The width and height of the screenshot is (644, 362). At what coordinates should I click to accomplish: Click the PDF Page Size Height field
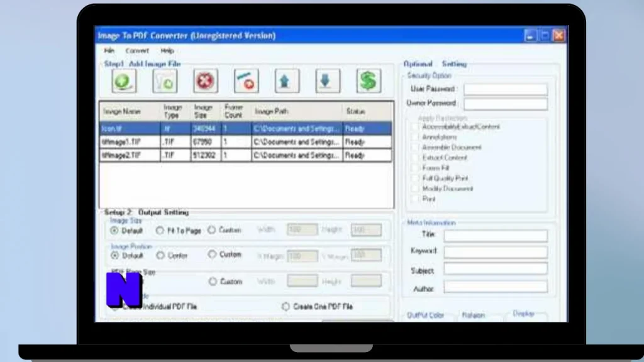[366, 281]
